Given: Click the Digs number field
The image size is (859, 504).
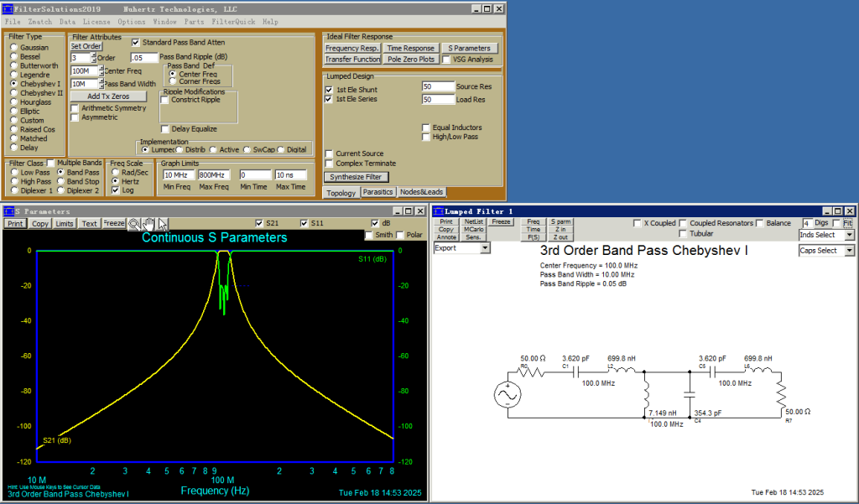Looking at the screenshot, I should (x=808, y=223).
